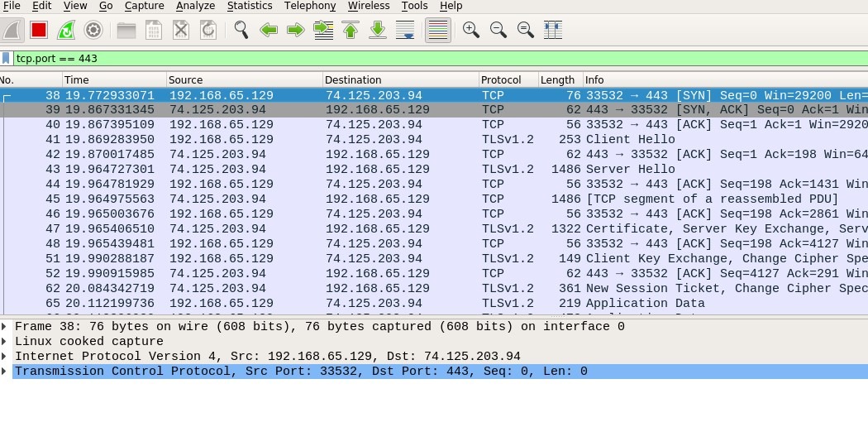Open the View menu
The image size is (868, 427).
[x=74, y=6]
